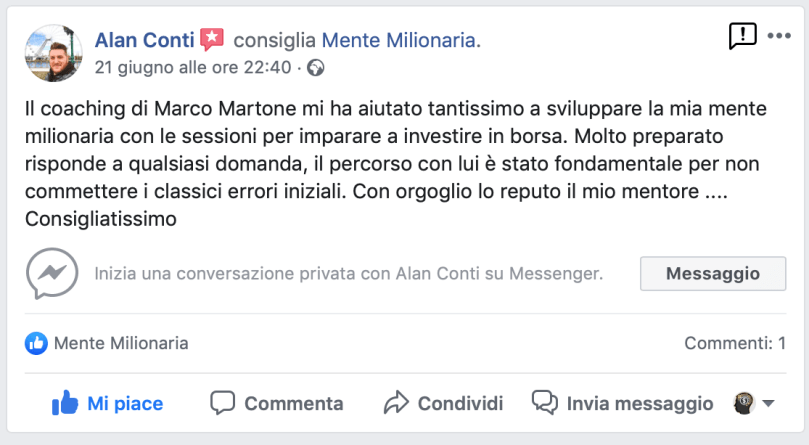Click the public globe privacy icon
Screen dimensions: 809x445
click(316, 68)
